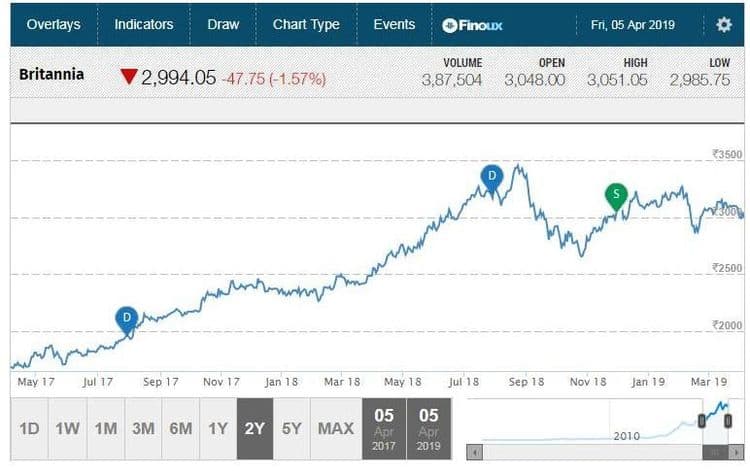Click the blue D marker near Jul 17

[127, 320]
